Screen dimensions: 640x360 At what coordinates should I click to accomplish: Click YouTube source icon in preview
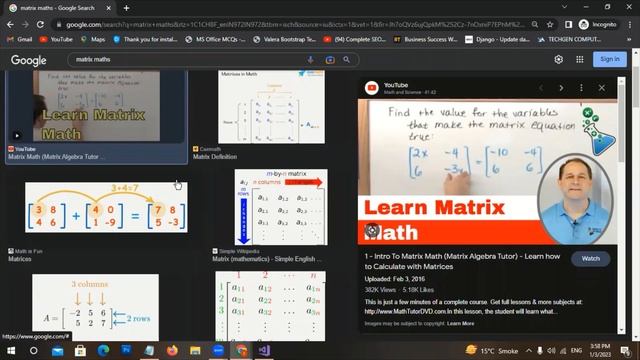(x=371, y=88)
